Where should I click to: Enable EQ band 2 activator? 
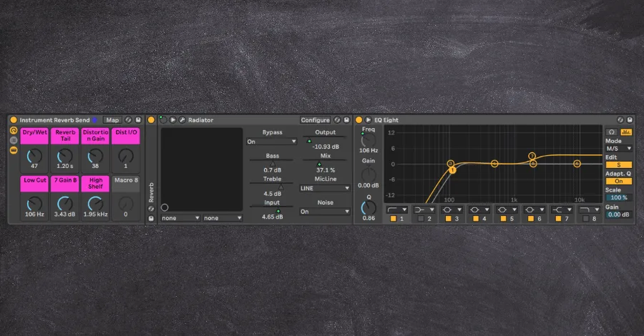(421, 219)
